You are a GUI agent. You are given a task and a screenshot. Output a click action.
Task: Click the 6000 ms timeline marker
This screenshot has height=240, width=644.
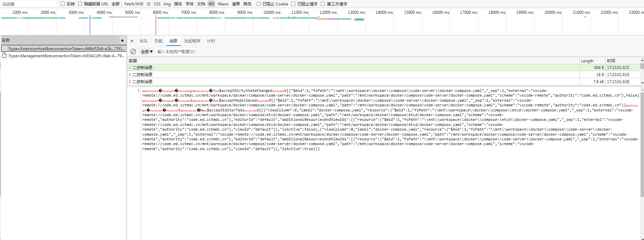pos(160,12)
